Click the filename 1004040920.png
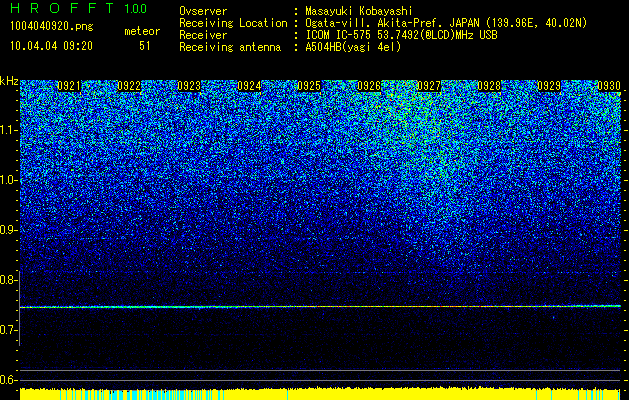The height and width of the screenshot is (400, 629). tap(52, 26)
